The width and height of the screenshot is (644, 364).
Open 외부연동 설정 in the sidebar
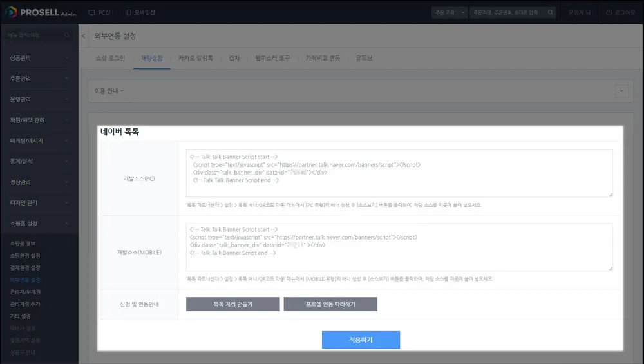[25, 280]
